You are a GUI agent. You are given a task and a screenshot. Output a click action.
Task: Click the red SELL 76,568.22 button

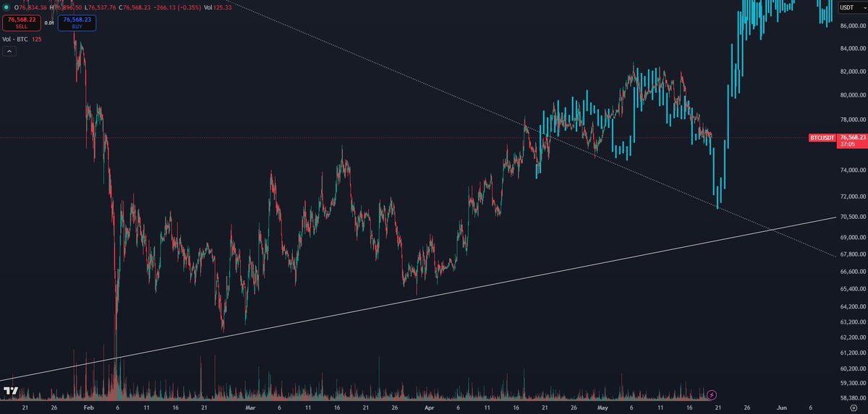(21, 22)
